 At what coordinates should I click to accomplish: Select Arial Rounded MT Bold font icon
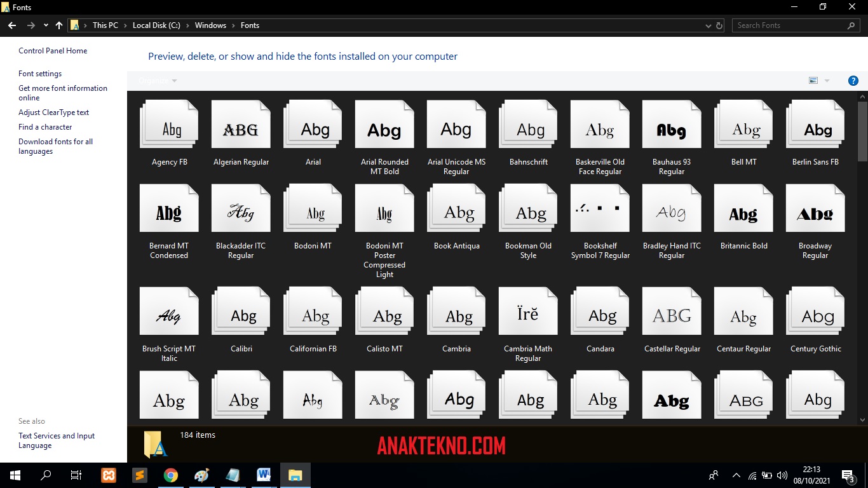pos(384,125)
